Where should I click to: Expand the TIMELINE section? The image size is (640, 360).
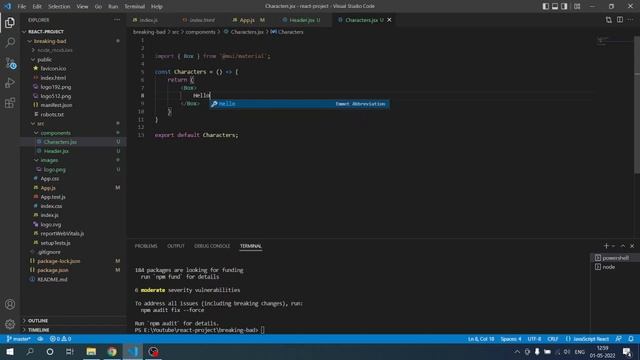pos(38,330)
